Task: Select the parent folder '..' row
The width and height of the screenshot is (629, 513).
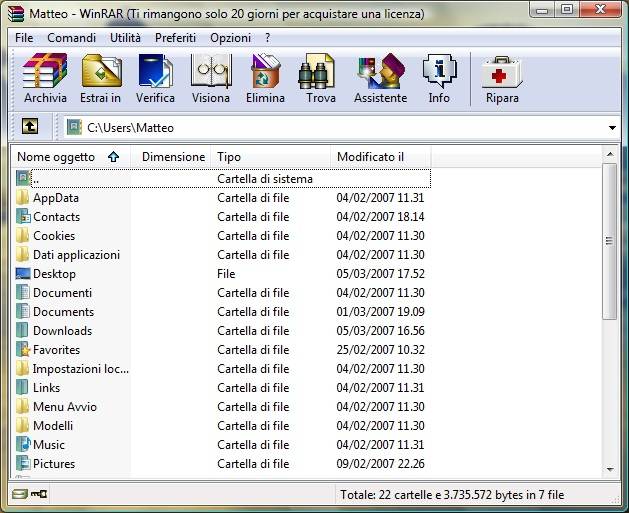Action: pos(223,178)
